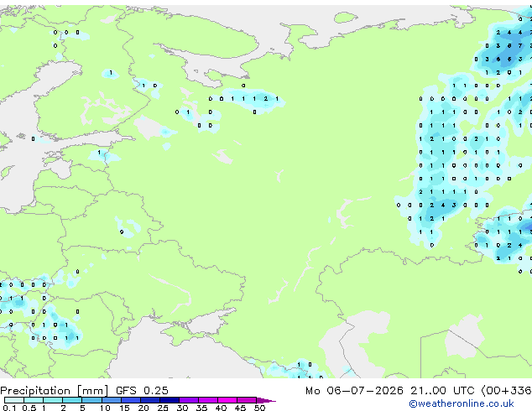The height and width of the screenshot is (411, 532).
Task: Select the legend swatch between 20 and 25
Action: [x=150, y=400]
